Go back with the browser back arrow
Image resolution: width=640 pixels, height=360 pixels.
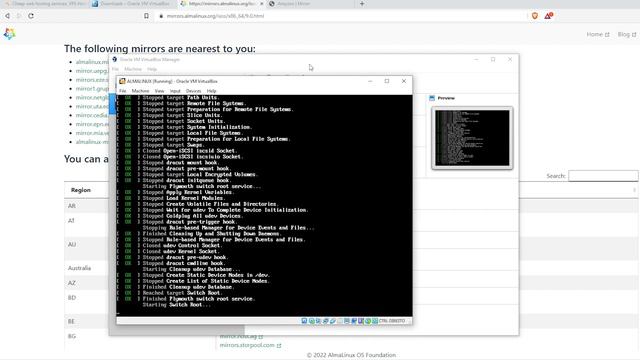click(x=7, y=16)
